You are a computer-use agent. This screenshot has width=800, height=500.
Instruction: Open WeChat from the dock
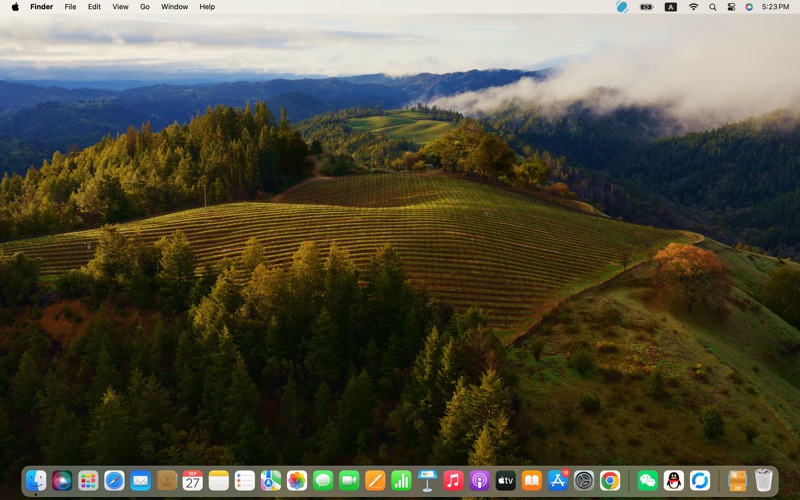(x=648, y=481)
